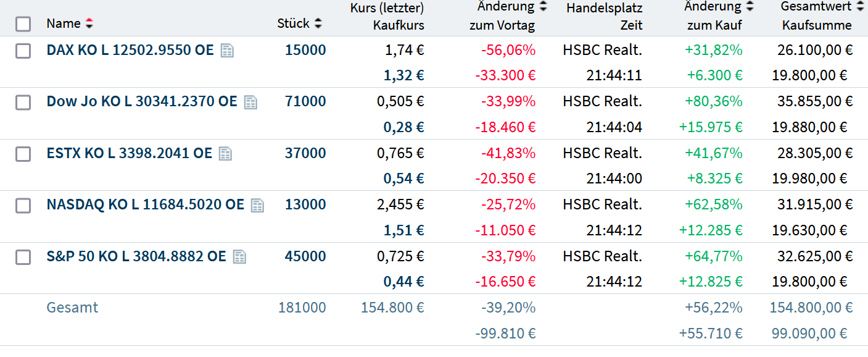
Task: Click the Gesamt total value 154.800,00 €
Action: click(811, 308)
